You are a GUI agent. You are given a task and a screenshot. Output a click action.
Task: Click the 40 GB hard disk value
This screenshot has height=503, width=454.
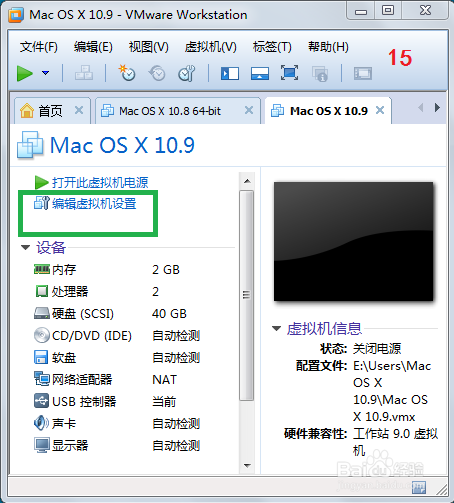pyautogui.click(x=169, y=314)
